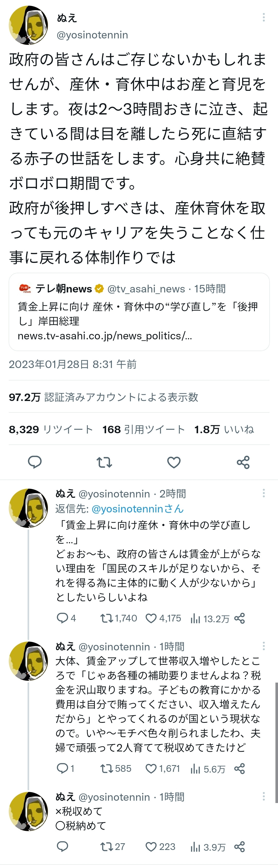Viewport: 278px width, 868px height.
Task: Open comments on the reply with 4 replies
Action: [x=66, y=618]
